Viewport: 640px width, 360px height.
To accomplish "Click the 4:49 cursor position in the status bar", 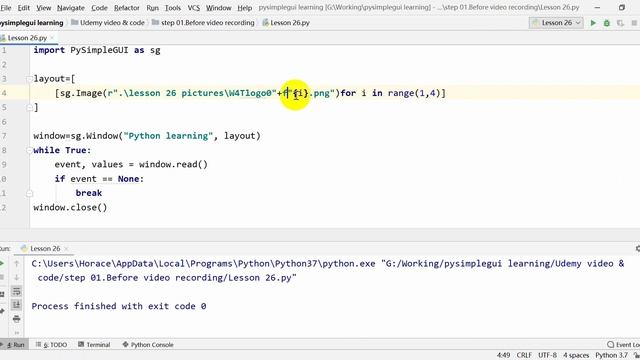I will point(503,356).
